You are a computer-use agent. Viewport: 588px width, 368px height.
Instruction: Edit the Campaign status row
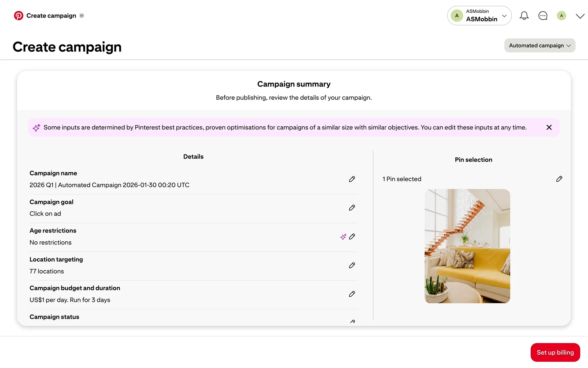tap(352, 321)
